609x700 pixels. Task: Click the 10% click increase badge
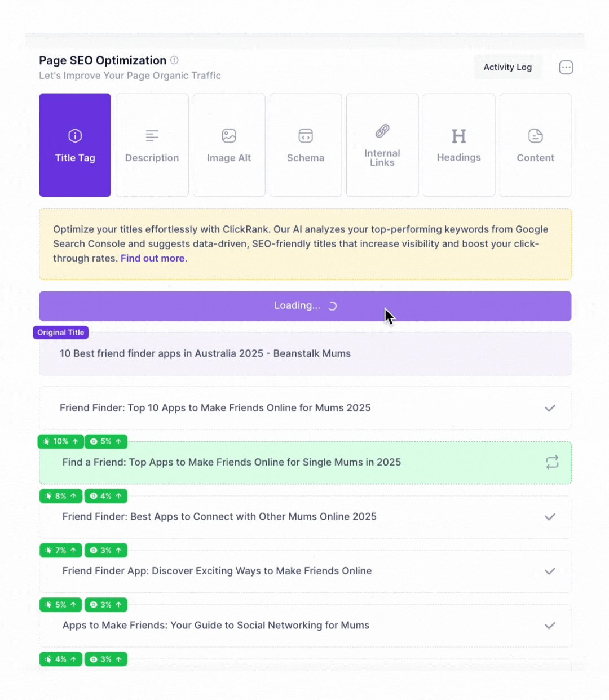61,442
